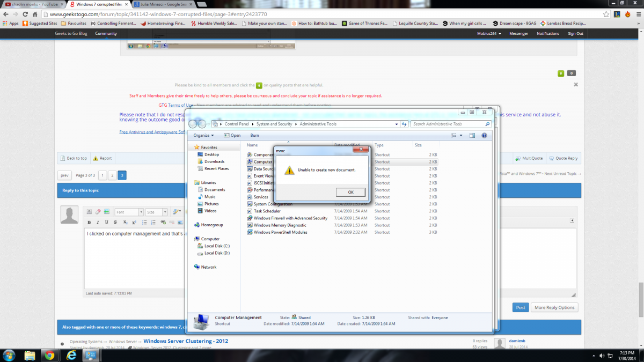Open Notifications in the forum header
This screenshot has height=362, width=644.
pos(548,33)
